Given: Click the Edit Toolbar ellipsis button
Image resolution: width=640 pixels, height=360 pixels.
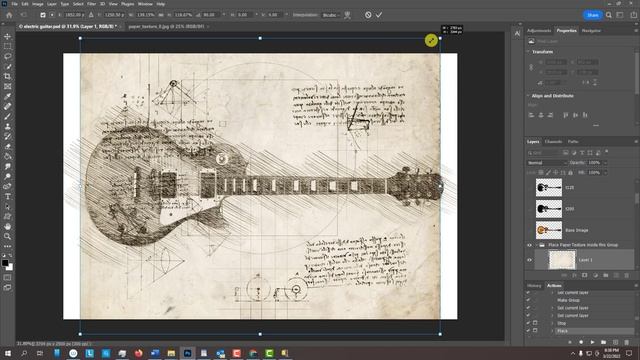Looking at the screenshot, I should click(x=7, y=247).
